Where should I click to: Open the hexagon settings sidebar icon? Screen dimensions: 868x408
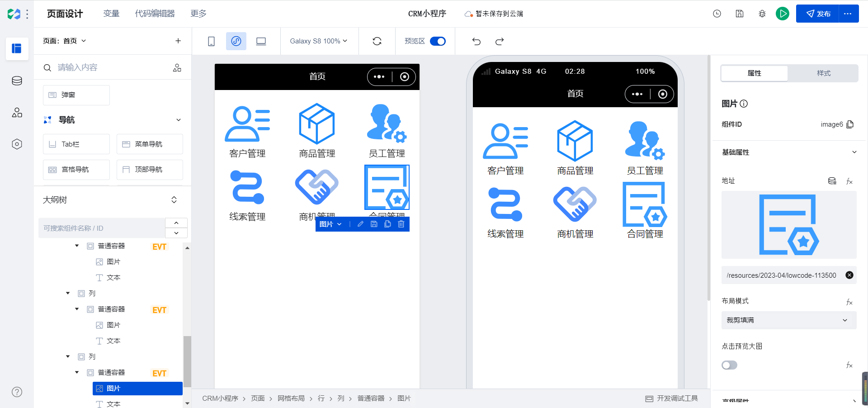pyautogui.click(x=17, y=144)
